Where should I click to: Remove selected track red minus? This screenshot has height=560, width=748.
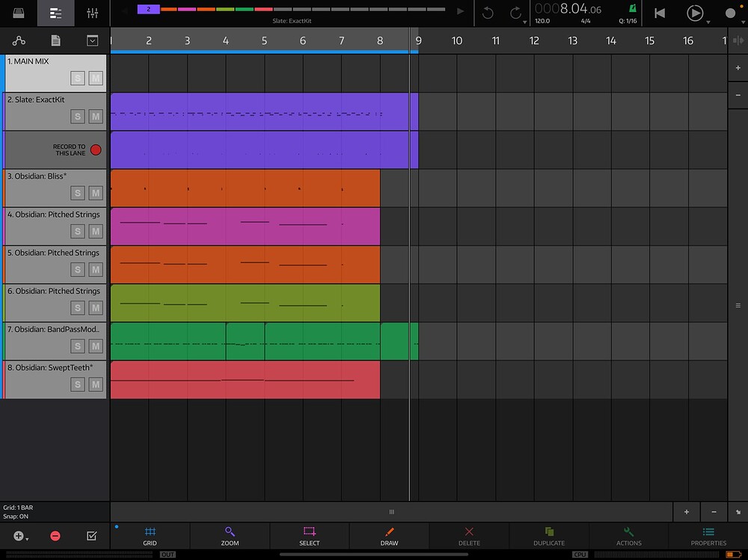pyautogui.click(x=55, y=536)
